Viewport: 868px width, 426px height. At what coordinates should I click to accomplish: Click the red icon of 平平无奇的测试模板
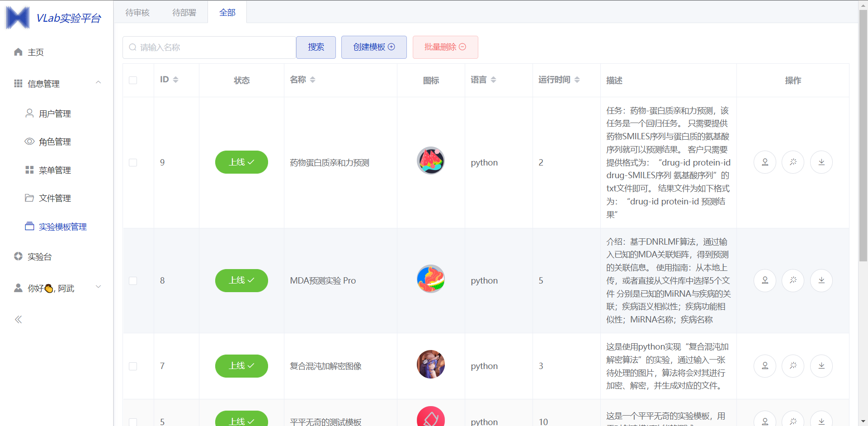[431, 417]
